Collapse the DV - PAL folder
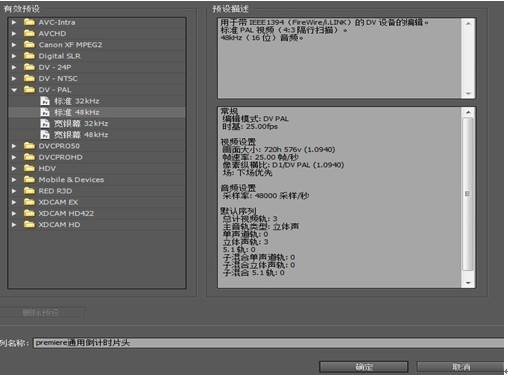The height and width of the screenshot is (375, 508). point(14,90)
